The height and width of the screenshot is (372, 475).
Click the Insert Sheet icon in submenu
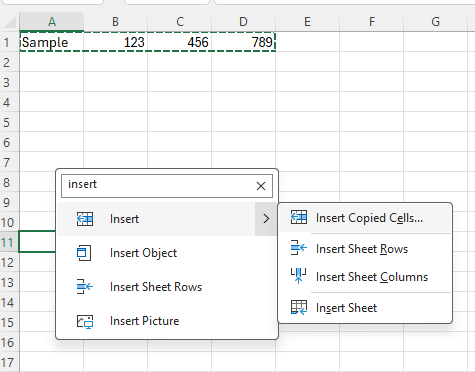click(x=299, y=307)
